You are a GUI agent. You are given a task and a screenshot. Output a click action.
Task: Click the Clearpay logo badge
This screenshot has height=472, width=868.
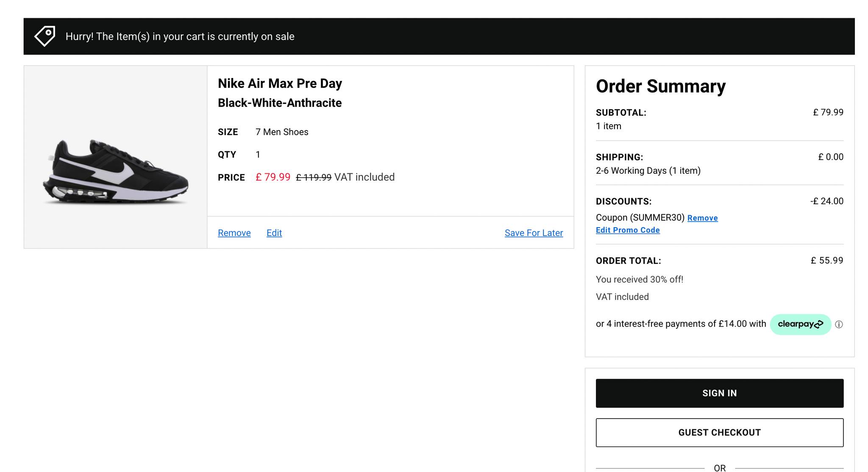800,325
